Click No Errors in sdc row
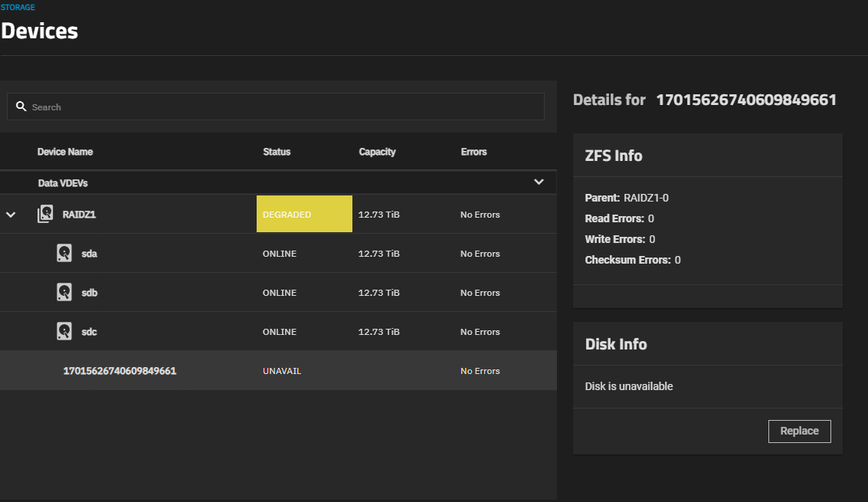The width and height of the screenshot is (868, 502). [x=480, y=332]
